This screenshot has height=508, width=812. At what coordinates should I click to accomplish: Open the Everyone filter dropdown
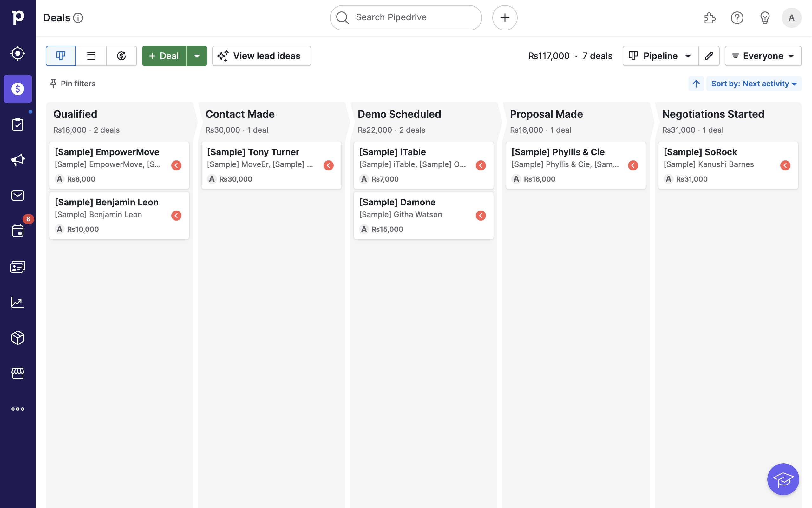[763, 56]
